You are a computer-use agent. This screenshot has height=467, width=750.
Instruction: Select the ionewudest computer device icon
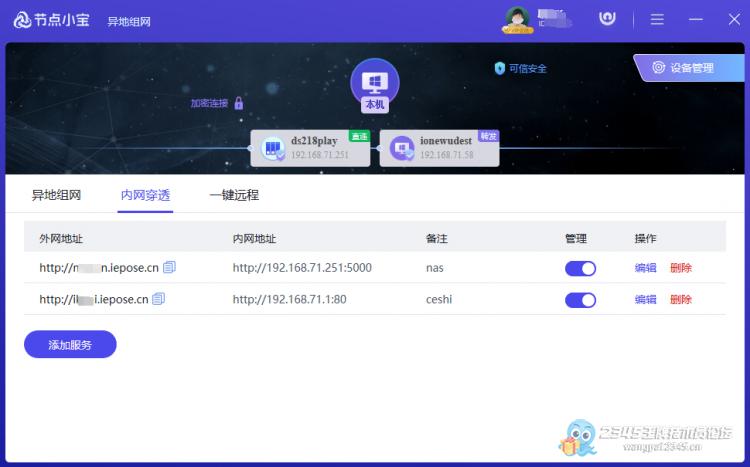point(402,148)
